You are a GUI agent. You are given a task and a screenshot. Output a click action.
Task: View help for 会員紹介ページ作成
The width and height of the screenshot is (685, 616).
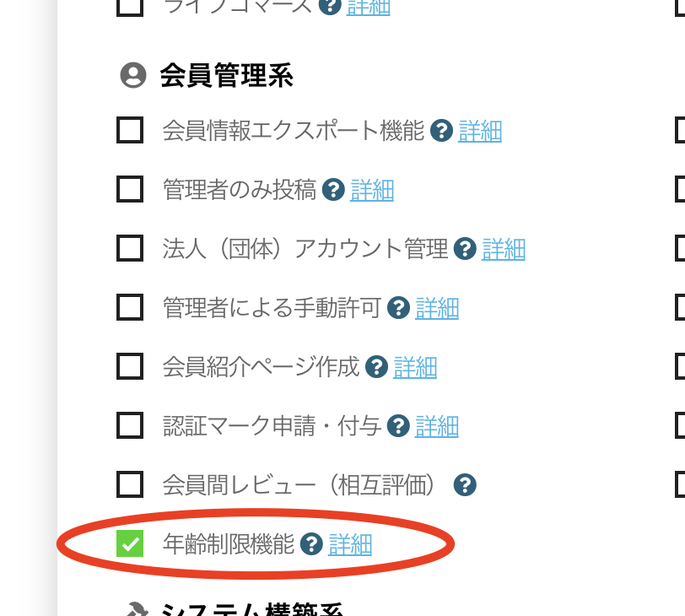tap(375, 367)
